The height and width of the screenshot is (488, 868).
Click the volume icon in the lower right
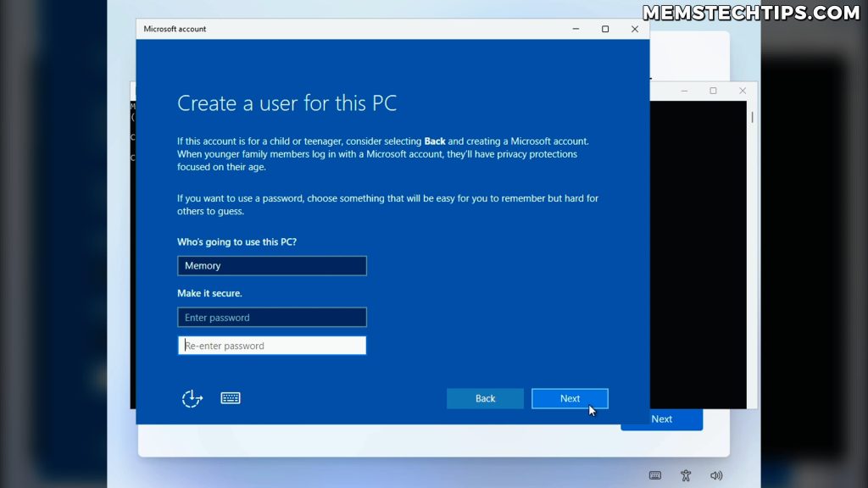pyautogui.click(x=716, y=475)
